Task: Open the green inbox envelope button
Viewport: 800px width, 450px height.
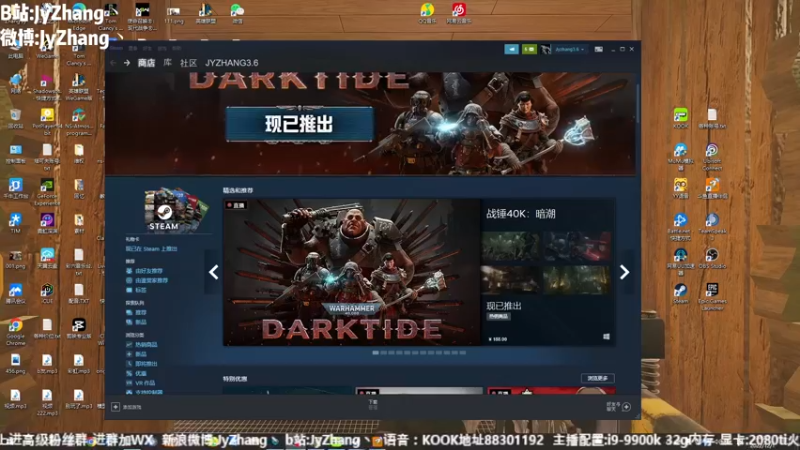Action: (529, 49)
